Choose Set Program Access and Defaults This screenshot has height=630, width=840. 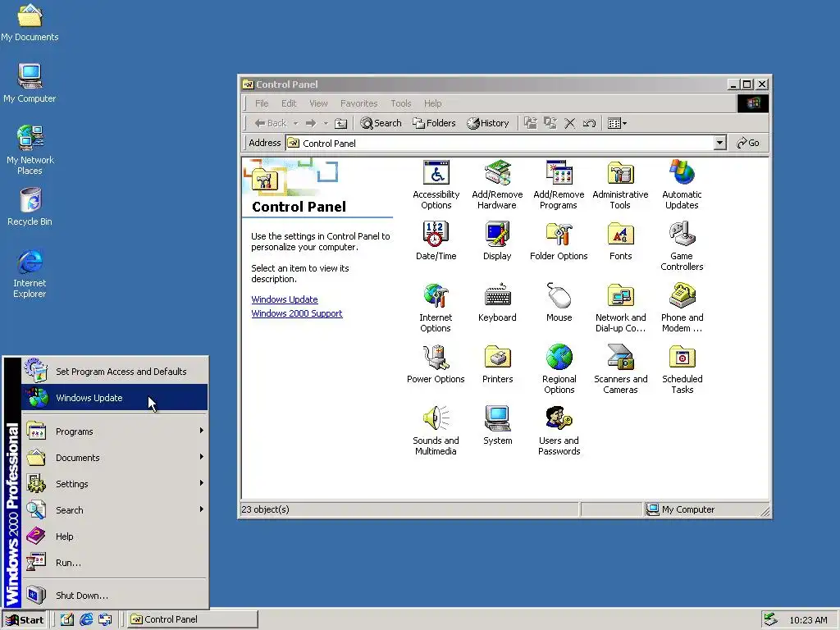coord(115,372)
